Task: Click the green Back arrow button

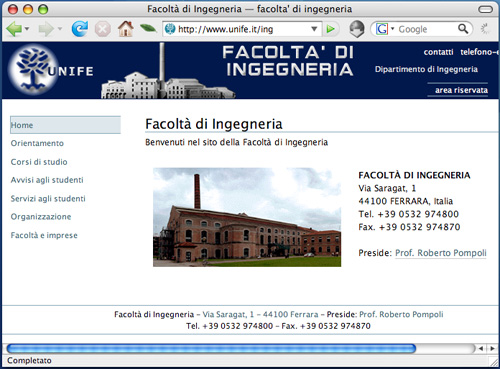Action: [x=14, y=29]
